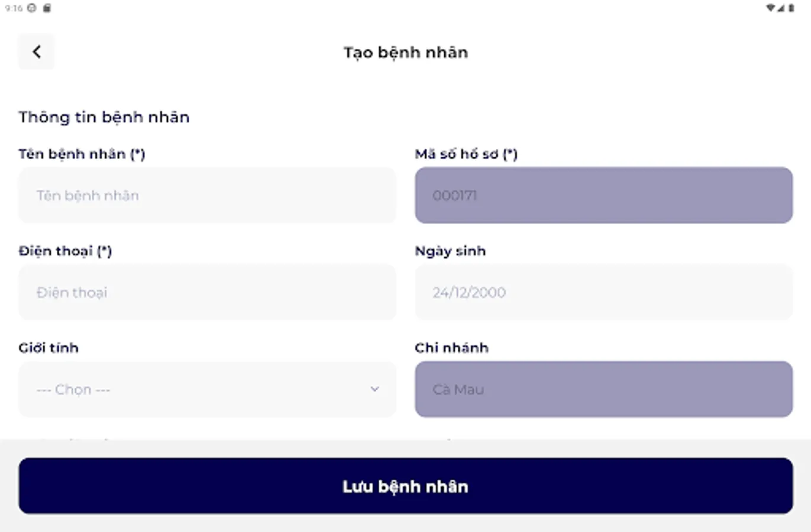Click the battery icon in status bar
Image resolution: width=811 pixels, height=532 pixels.
coord(791,8)
